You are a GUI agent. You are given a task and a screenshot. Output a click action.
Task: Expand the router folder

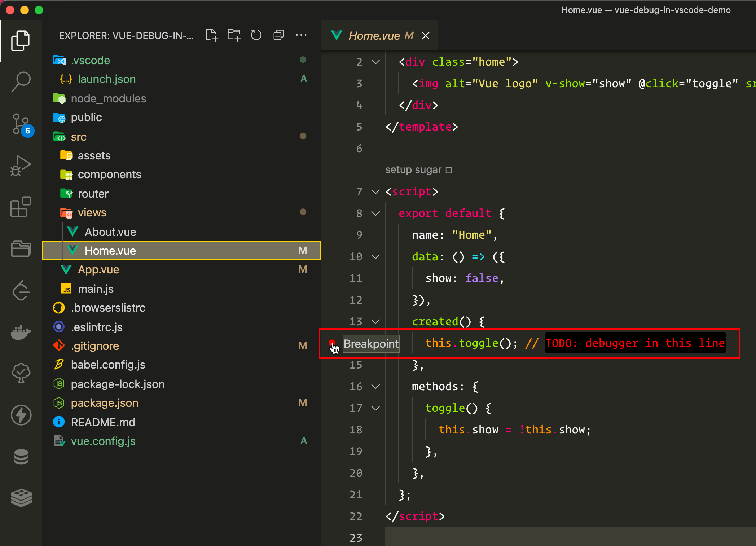coord(181,194)
